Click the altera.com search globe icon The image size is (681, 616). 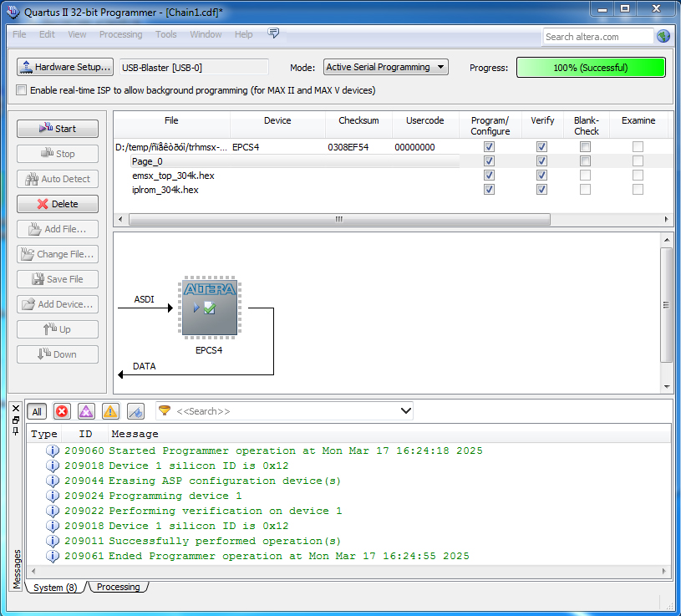tap(663, 36)
